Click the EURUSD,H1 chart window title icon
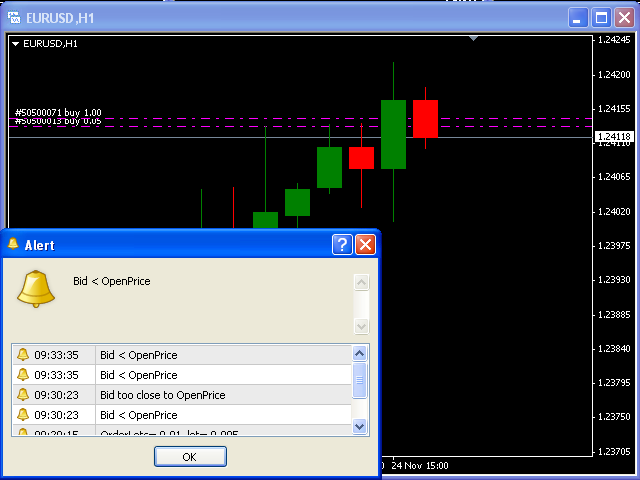 point(15,17)
